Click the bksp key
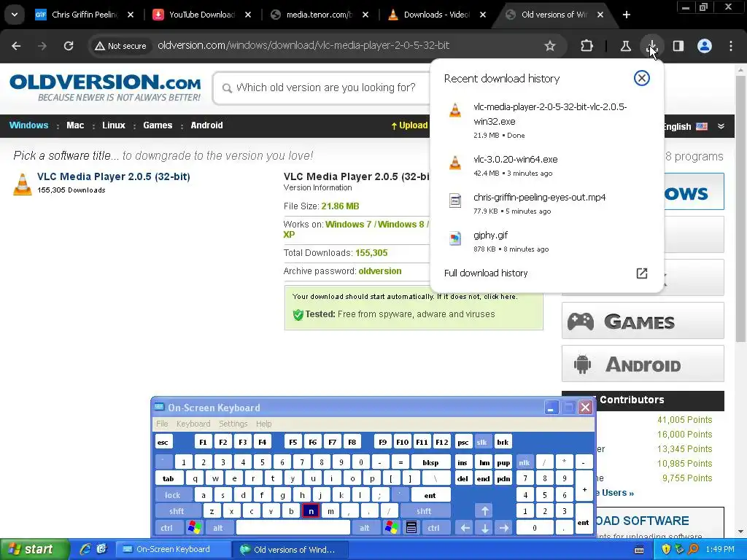The width and height of the screenshot is (747, 560). click(430, 462)
